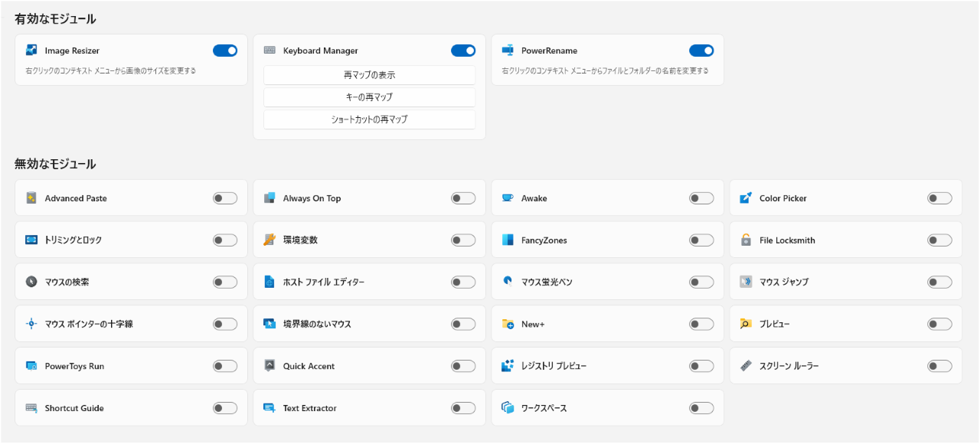This screenshot has height=444, width=980.
Task: Click the トリミングとロック icon
Action: pos(31,240)
